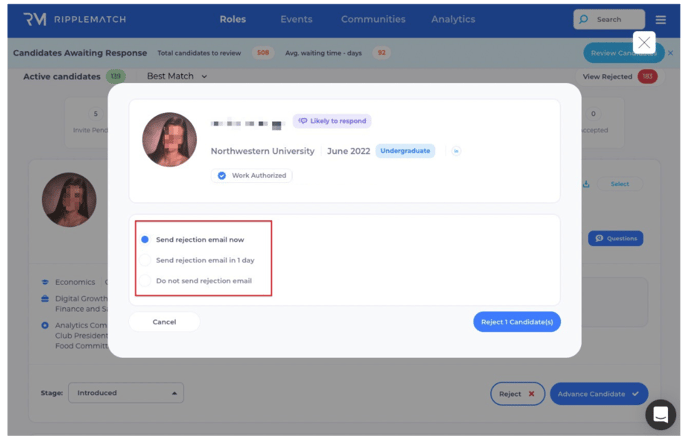This screenshot has height=437, width=688.
Task: Open the chat support widget
Action: point(660,413)
